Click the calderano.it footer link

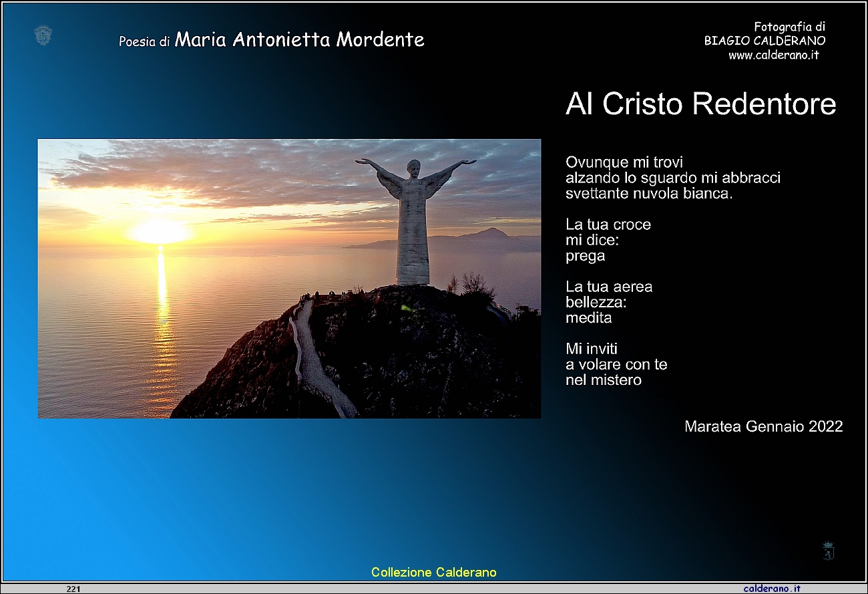point(772,589)
